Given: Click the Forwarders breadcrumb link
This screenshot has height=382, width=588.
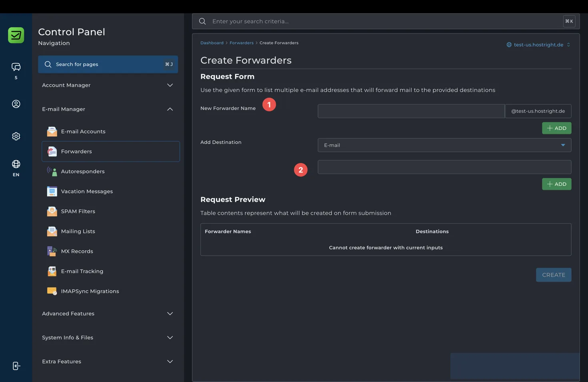Looking at the screenshot, I should (x=242, y=43).
